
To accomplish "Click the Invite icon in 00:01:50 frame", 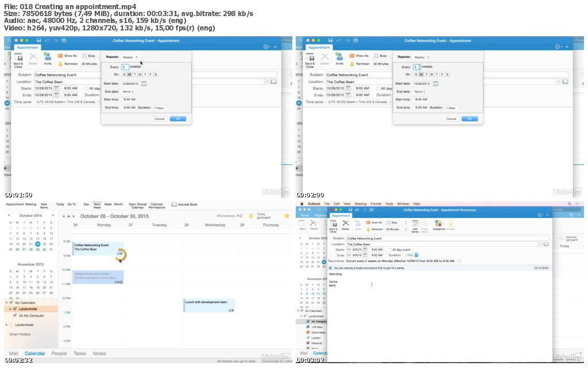I will click(48, 57).
